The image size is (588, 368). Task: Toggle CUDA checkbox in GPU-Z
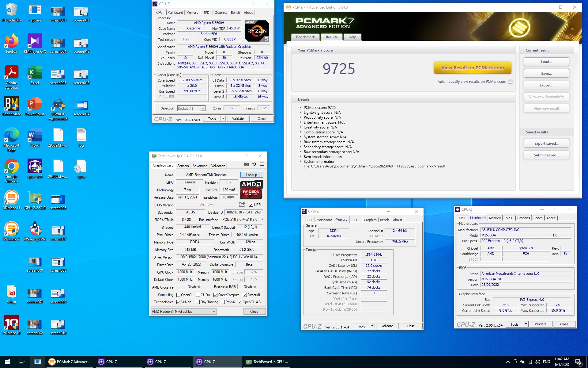pos(198,295)
